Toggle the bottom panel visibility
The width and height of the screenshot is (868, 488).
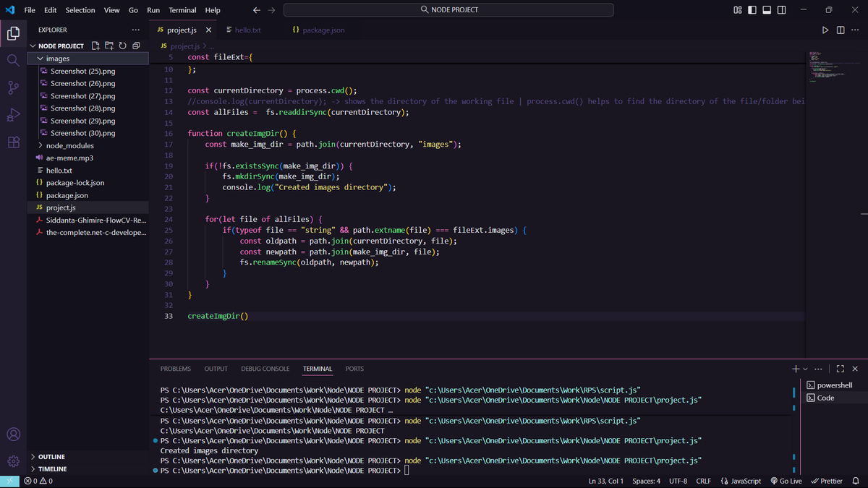767,10
